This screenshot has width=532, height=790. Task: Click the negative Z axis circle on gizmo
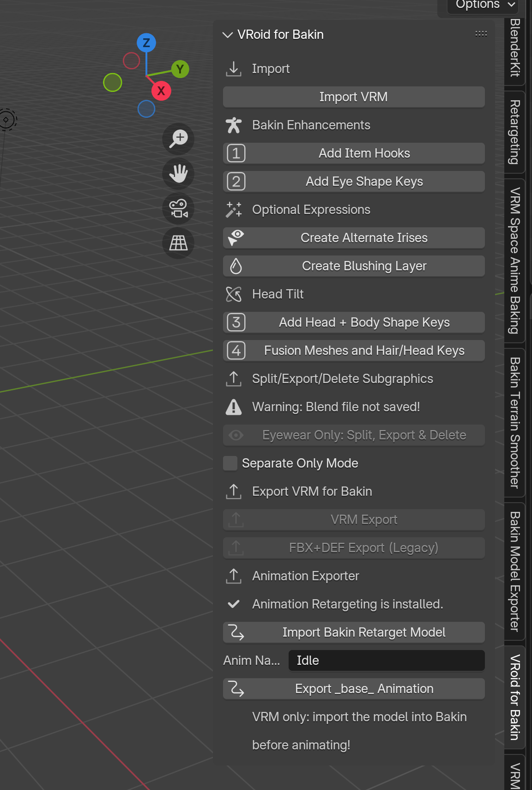146,109
